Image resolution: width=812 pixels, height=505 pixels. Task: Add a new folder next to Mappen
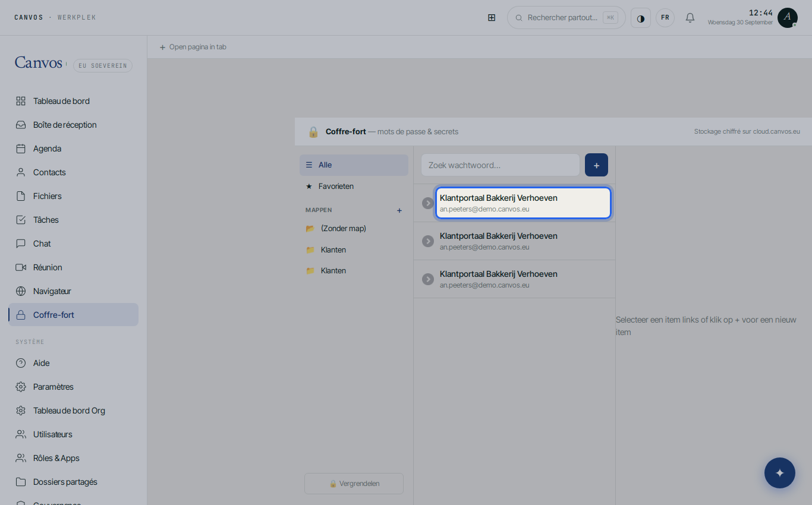(399, 210)
